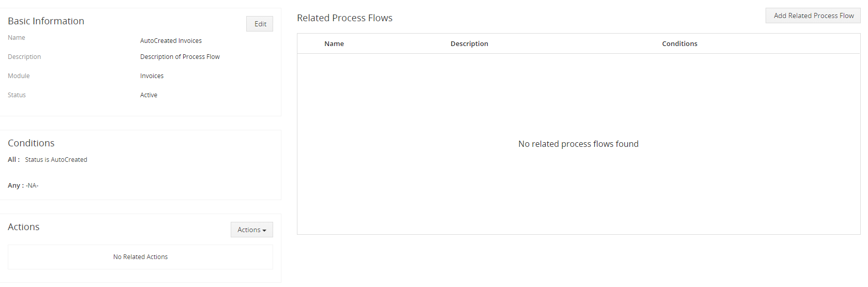Click the No Related Actions message box

pyautogui.click(x=140, y=257)
